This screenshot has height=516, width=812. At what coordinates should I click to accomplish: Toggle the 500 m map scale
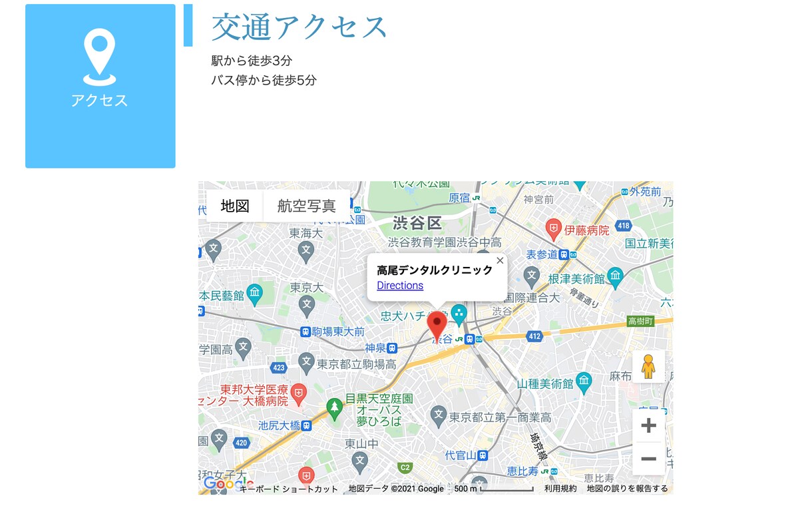(x=494, y=489)
